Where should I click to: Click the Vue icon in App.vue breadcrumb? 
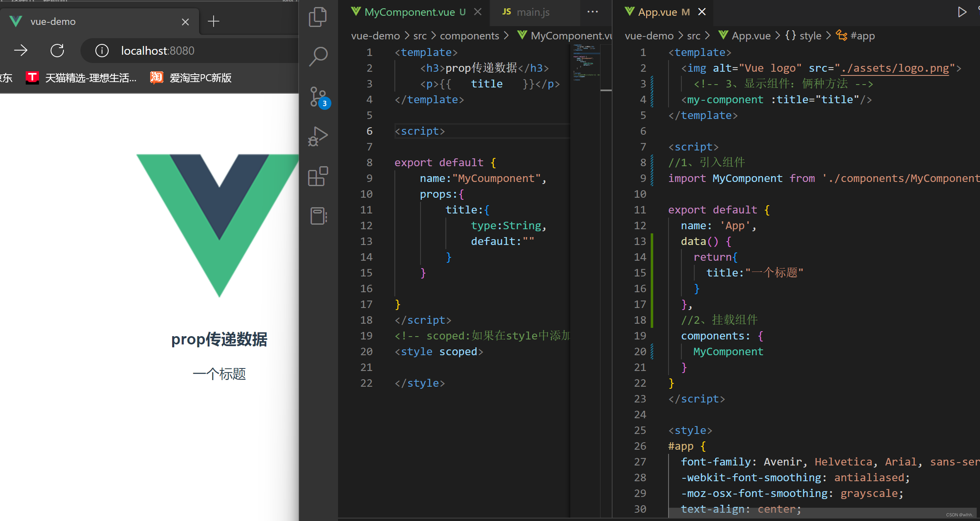tap(723, 35)
